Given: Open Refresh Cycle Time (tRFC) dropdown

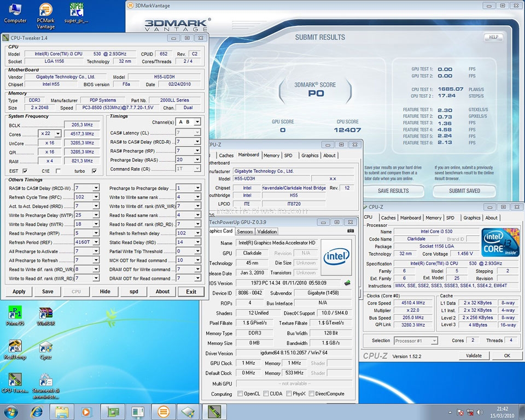Looking at the screenshot, I should (x=96, y=197).
